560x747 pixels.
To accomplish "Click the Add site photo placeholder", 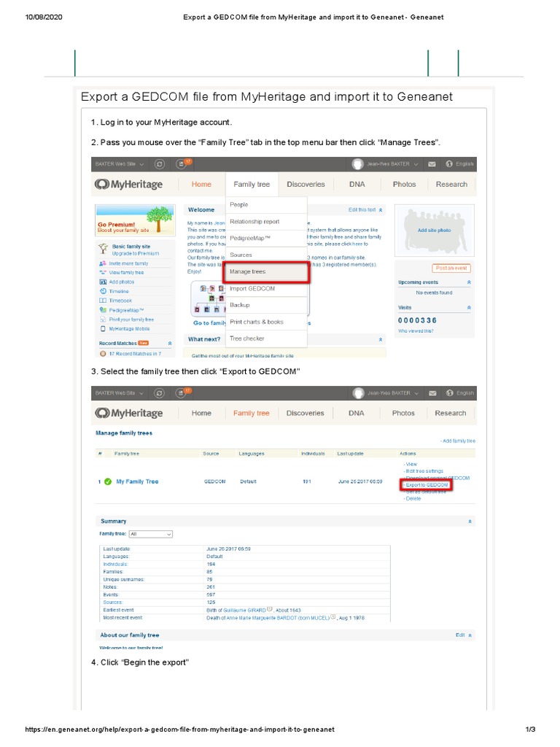I will point(435,230).
